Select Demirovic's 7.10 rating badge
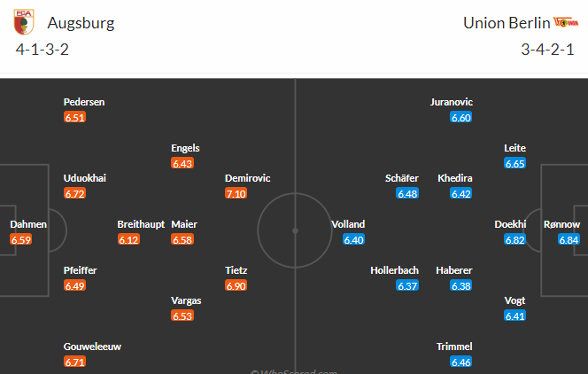Screen dimensions: 588x374 coord(236,193)
